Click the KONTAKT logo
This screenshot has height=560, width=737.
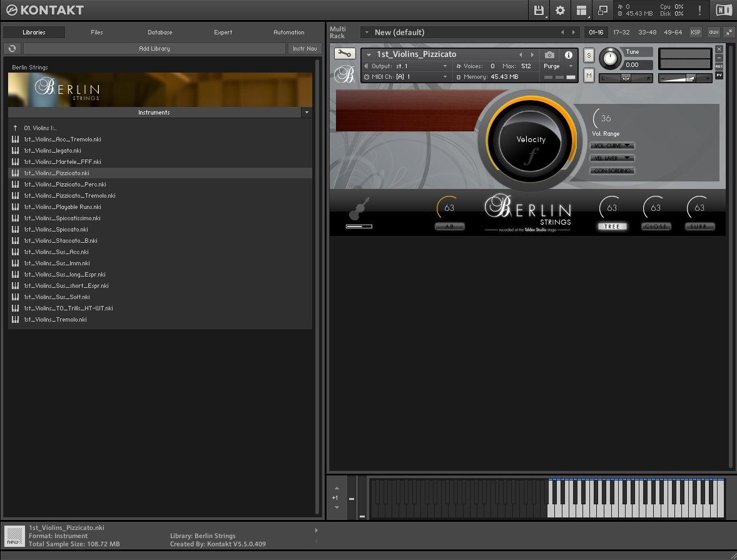pos(45,11)
